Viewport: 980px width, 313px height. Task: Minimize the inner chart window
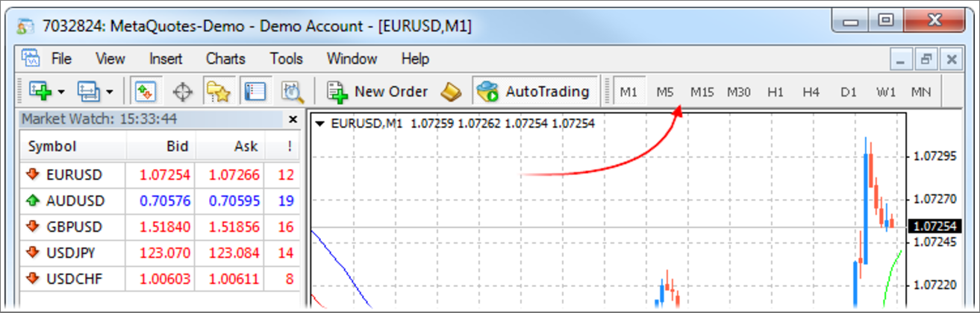(902, 60)
